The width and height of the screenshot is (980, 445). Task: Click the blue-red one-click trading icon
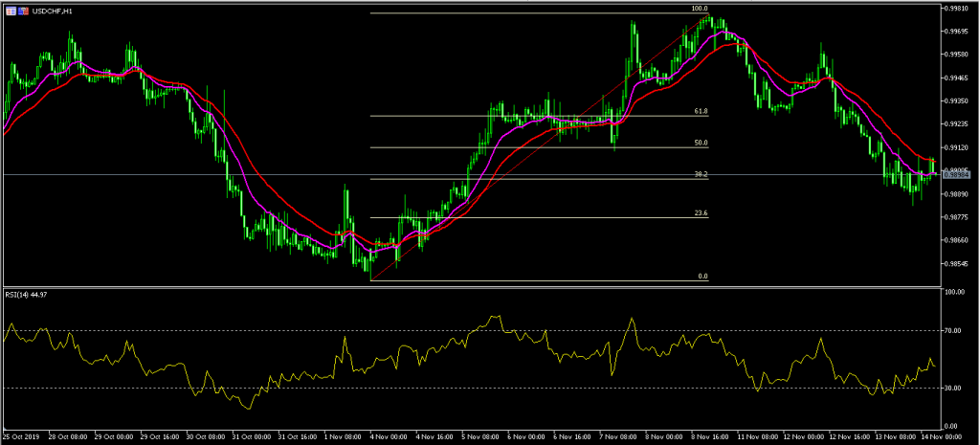click(23, 11)
